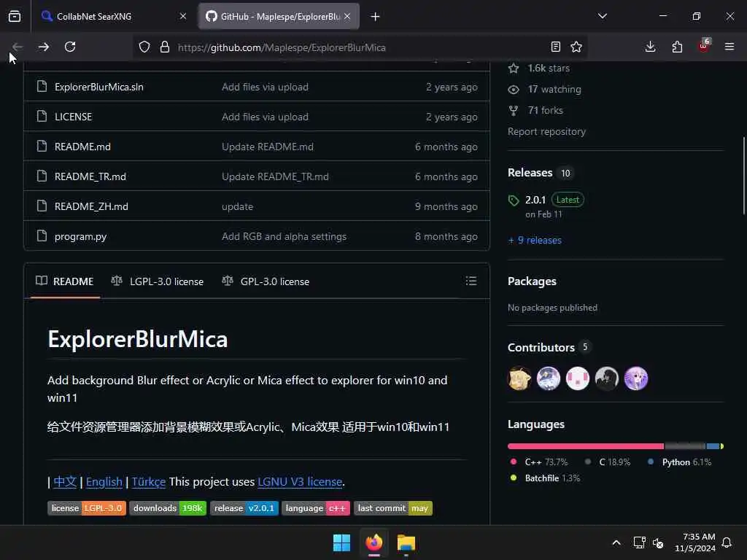Open the Releases section heading
This screenshot has width=747, height=560.
(530, 172)
